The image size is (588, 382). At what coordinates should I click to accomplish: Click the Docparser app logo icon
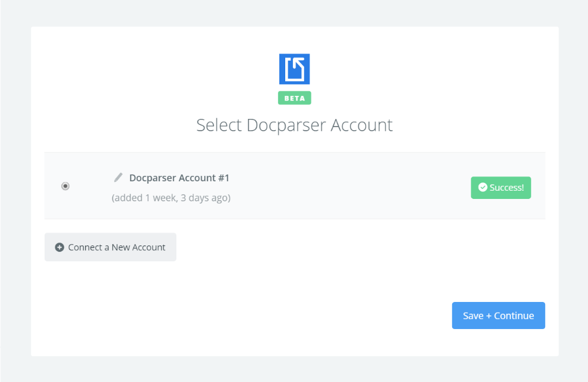pos(295,69)
